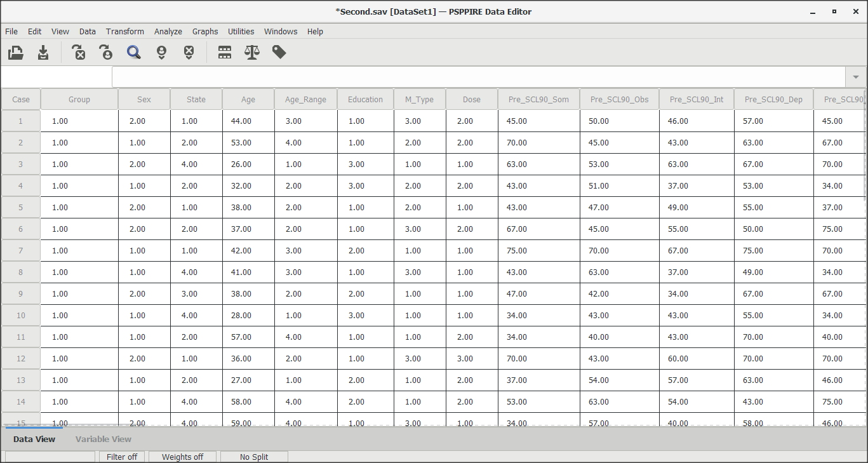Viewport: 868px width, 463px height.
Task: Select row header for case 5
Action: pos(21,207)
